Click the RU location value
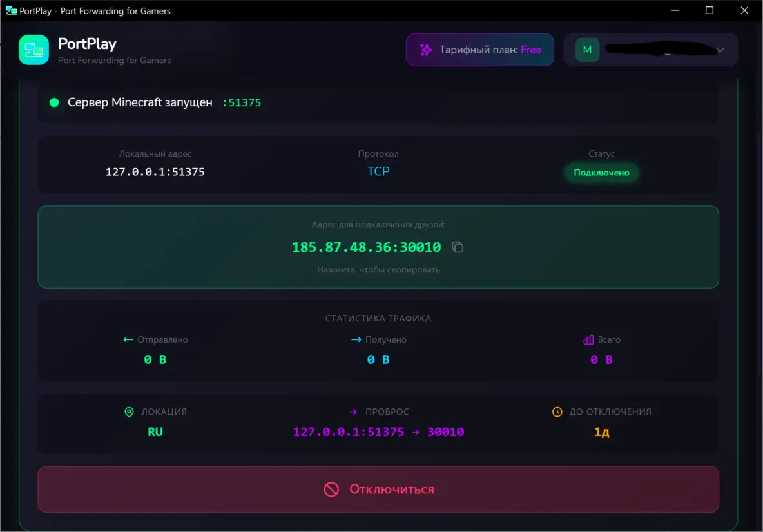 pyautogui.click(x=155, y=432)
